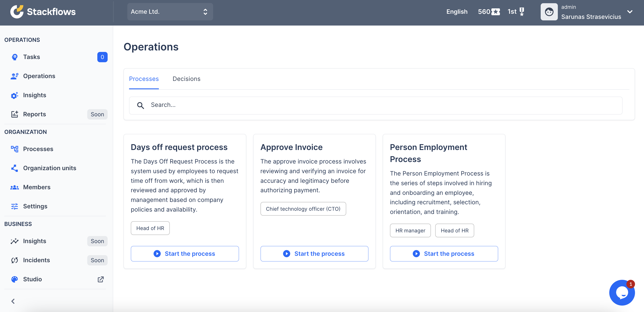Click the Stackflows logo icon
644x312 pixels.
click(x=17, y=11)
